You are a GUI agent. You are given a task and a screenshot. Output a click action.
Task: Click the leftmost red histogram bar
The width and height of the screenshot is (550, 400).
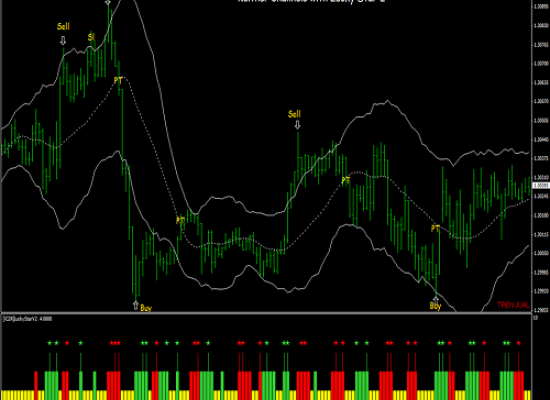click(36, 381)
